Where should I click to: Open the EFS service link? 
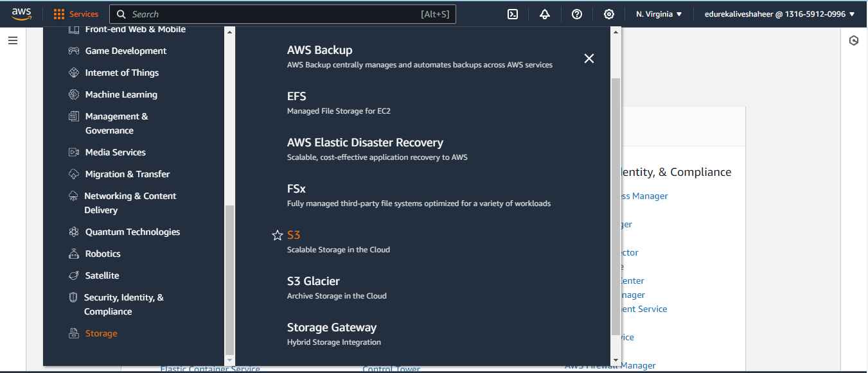296,96
